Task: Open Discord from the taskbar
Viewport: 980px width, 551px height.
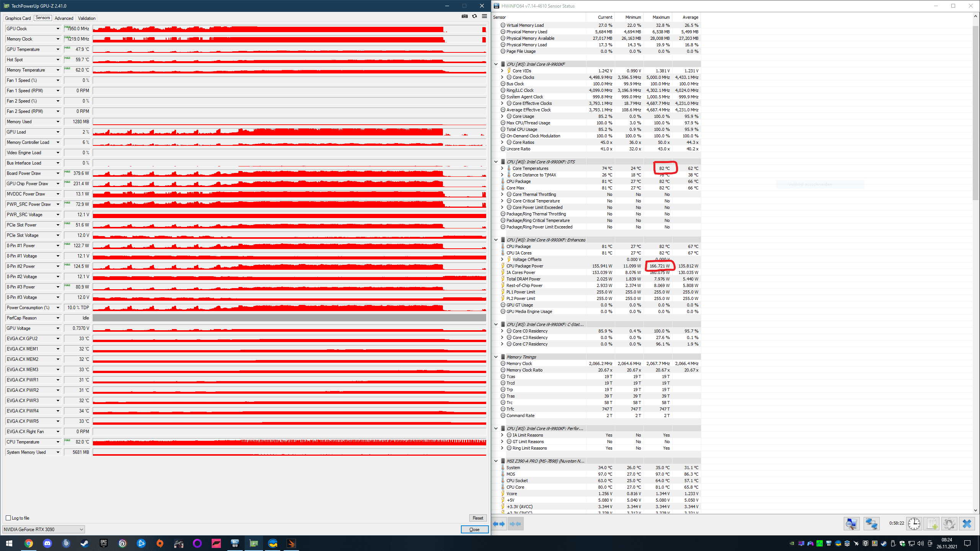Action: point(47,543)
